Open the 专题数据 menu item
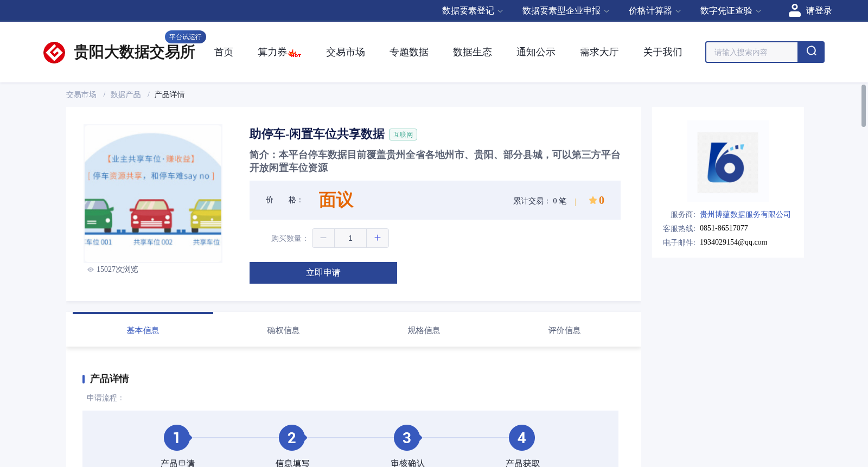 tap(409, 52)
